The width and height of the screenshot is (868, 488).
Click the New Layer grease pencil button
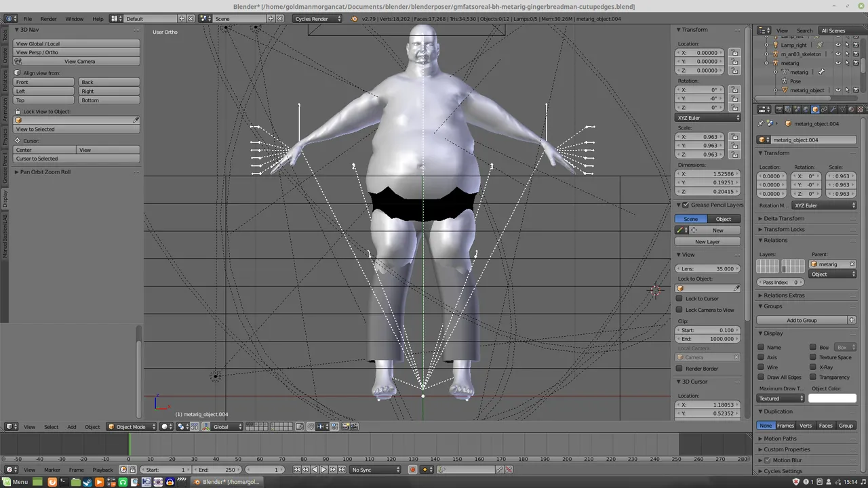pos(707,242)
